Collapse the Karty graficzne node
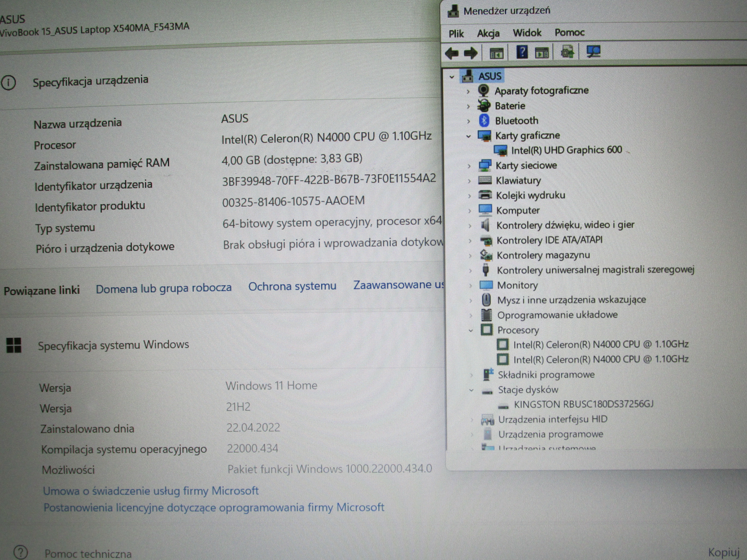 (468, 136)
